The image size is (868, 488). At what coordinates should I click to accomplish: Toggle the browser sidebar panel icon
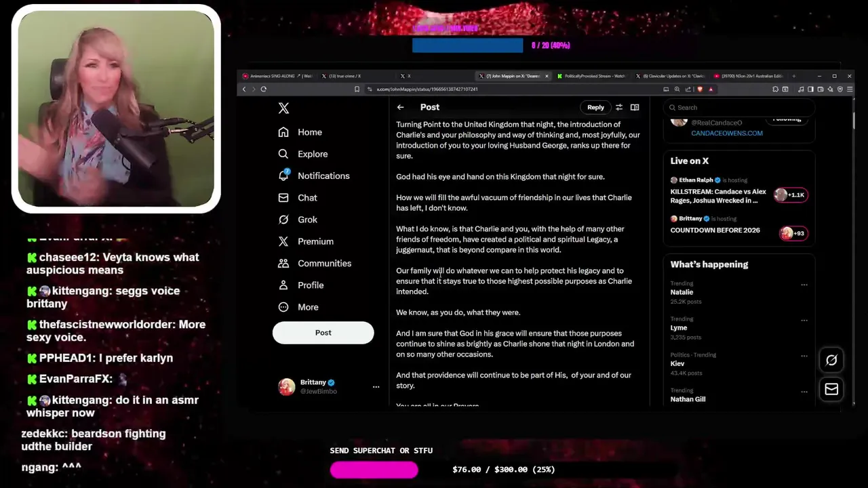click(810, 89)
